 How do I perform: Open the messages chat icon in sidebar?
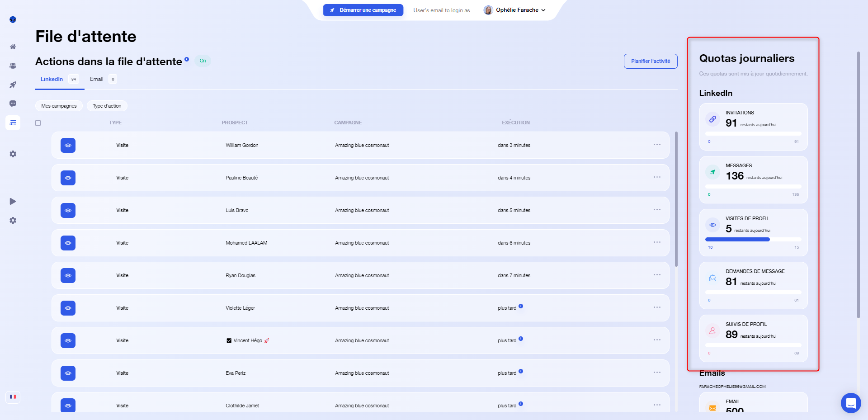point(13,104)
